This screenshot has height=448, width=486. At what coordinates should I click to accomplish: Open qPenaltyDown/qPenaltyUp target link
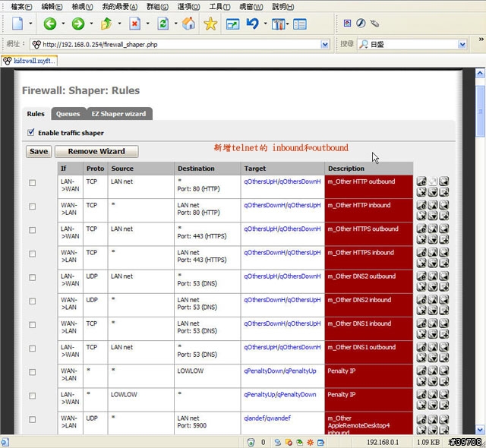280,371
